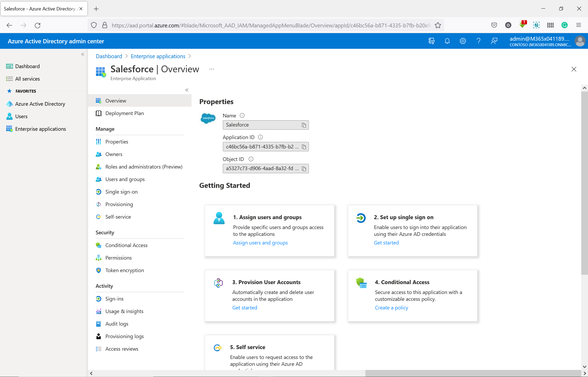Go to Dashboard via the breadcrumb
588x377 pixels.
(109, 56)
